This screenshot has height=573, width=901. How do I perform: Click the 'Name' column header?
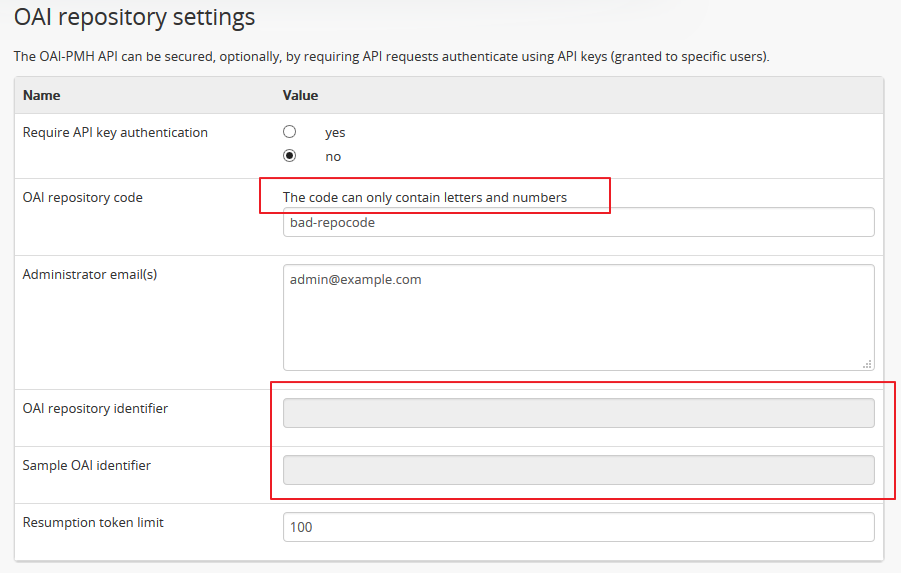coord(41,96)
